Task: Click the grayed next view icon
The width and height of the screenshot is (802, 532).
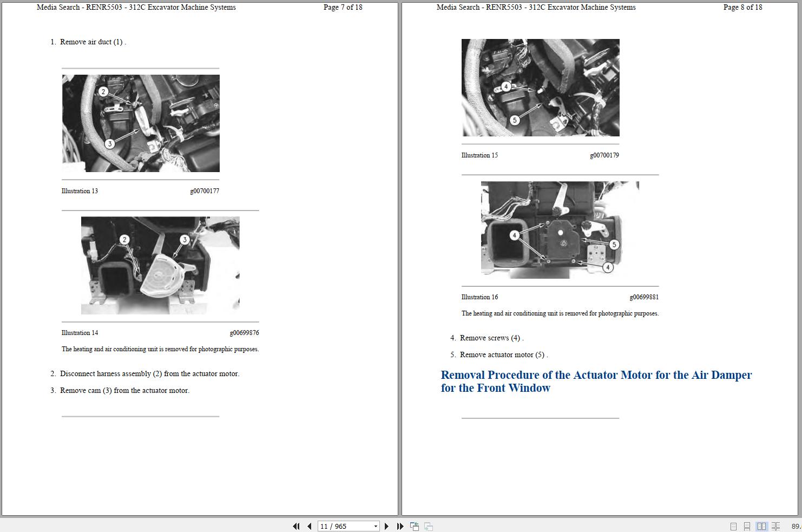Action: pos(428,526)
